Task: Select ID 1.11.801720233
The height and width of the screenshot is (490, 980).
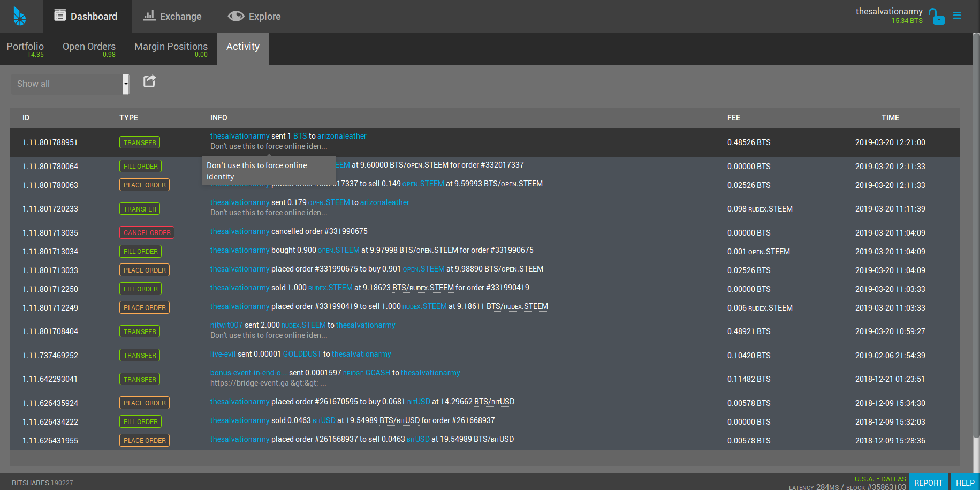Action: coord(50,209)
